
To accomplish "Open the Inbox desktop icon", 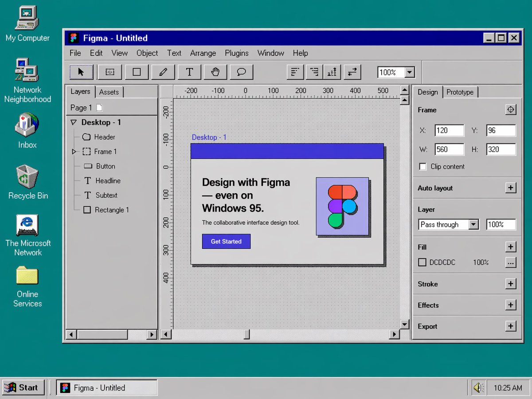I will [27, 125].
